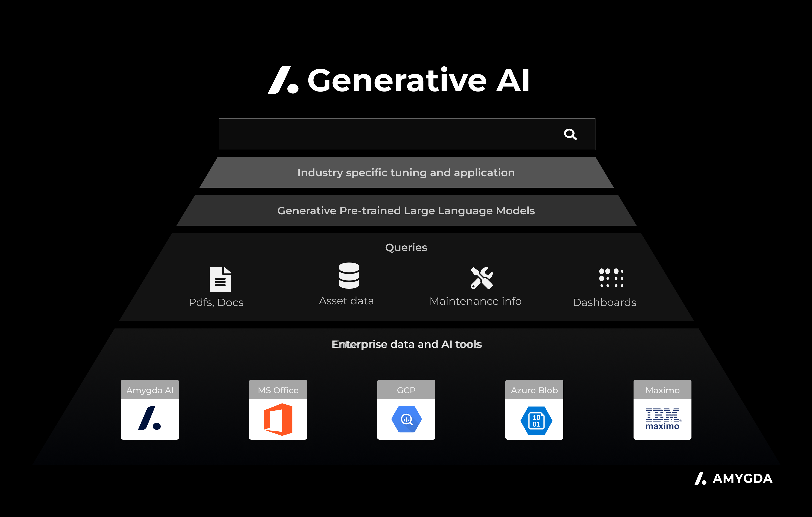Click the Asset data database icon

[349, 275]
